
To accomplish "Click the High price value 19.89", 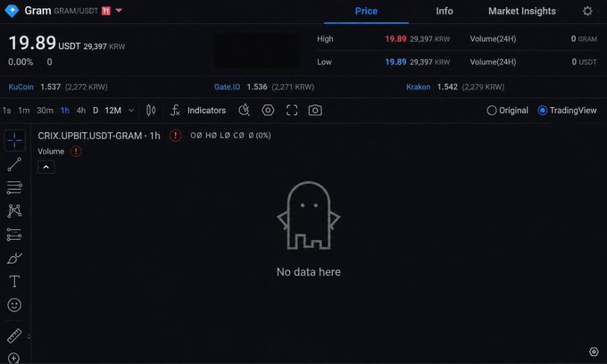I will click(x=395, y=38).
